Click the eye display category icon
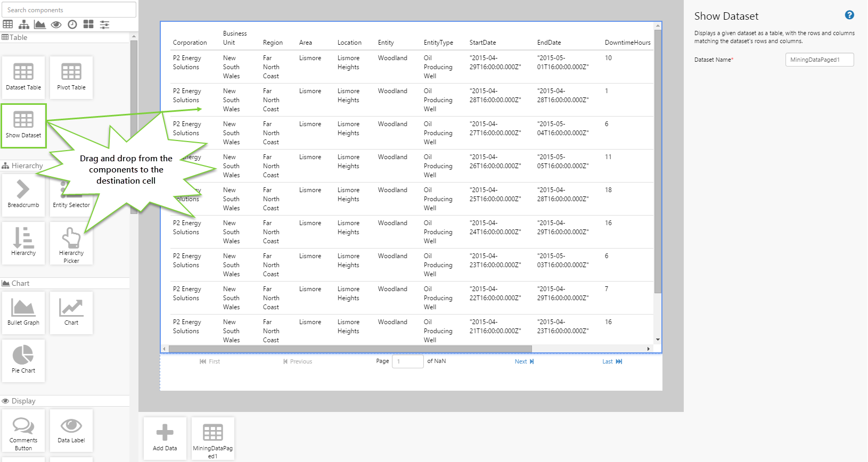Screen dimensions: 868x462 pyautogui.click(x=56, y=24)
